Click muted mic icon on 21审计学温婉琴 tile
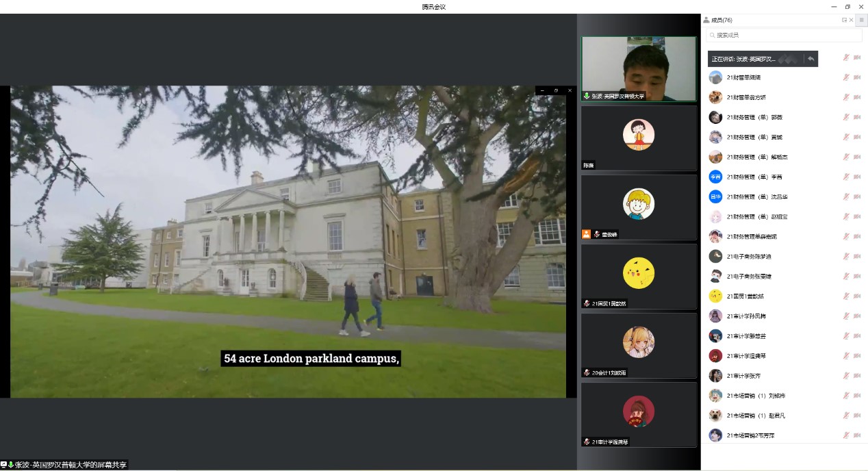This screenshot has width=868, height=471. pos(587,442)
